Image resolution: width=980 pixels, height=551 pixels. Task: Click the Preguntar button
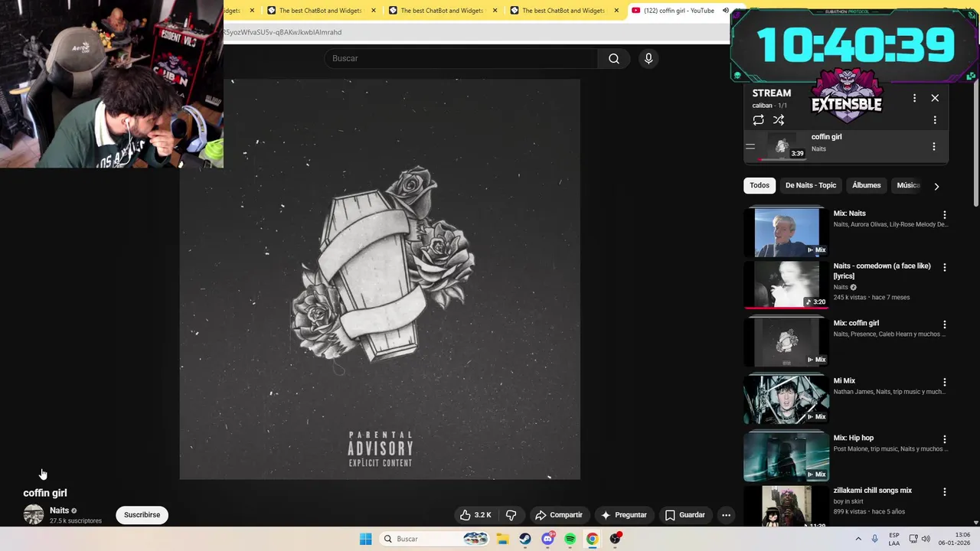pos(625,515)
